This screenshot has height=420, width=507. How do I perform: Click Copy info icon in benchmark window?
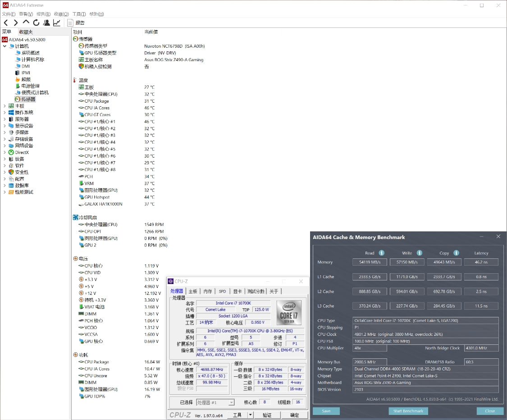point(456,253)
